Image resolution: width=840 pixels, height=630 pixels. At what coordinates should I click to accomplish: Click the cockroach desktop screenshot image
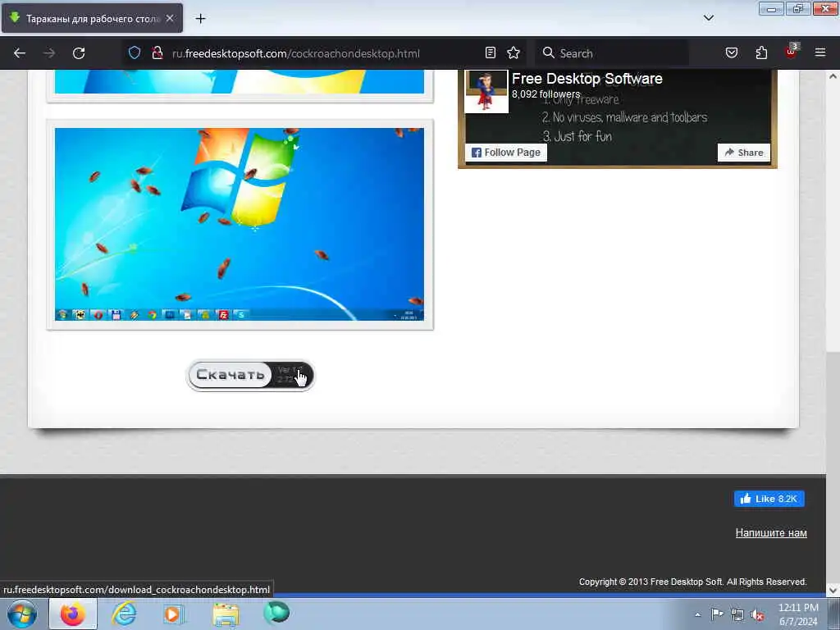click(x=240, y=224)
